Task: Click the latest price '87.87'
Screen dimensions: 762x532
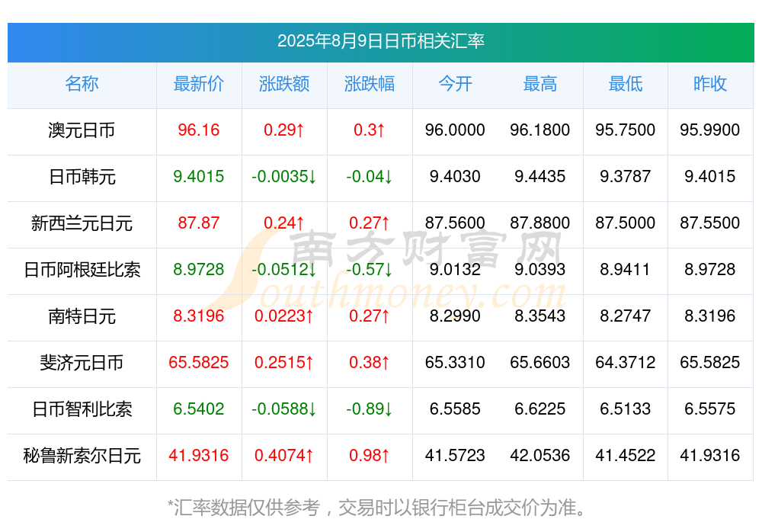Action: [198, 223]
